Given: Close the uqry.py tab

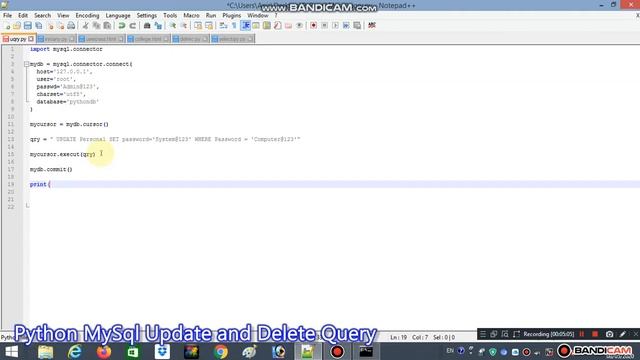Looking at the screenshot, I should pos(31,39).
